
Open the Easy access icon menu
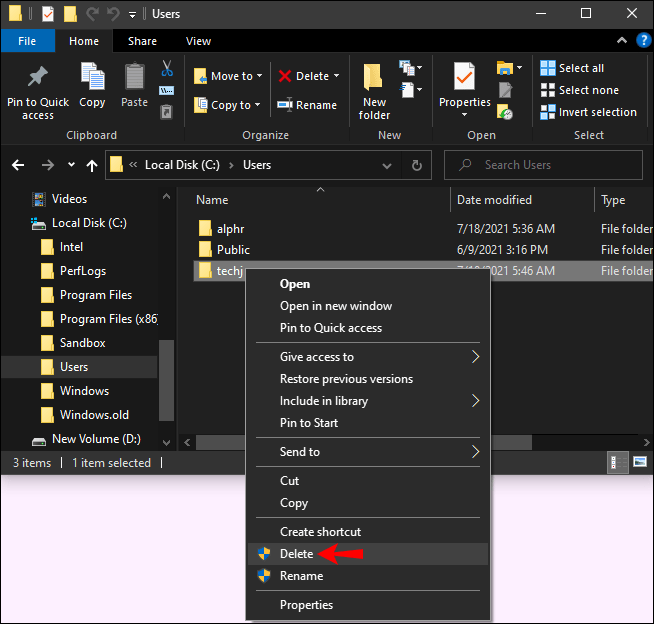click(410, 90)
